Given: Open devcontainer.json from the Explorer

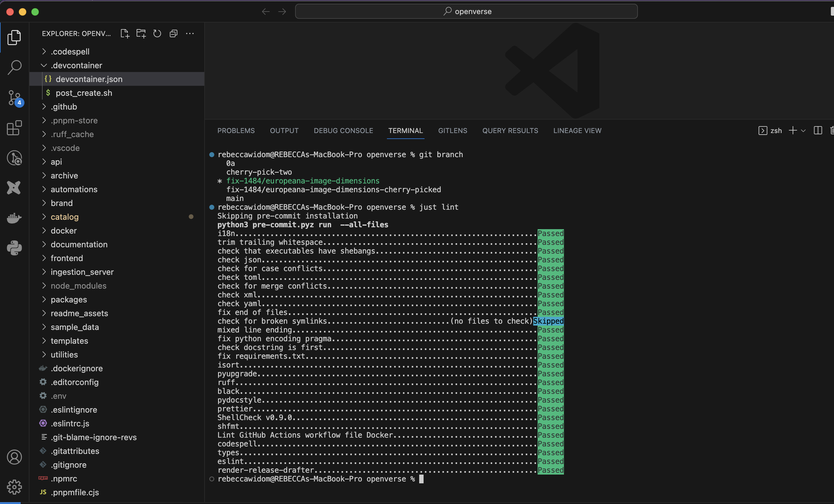Looking at the screenshot, I should [89, 79].
